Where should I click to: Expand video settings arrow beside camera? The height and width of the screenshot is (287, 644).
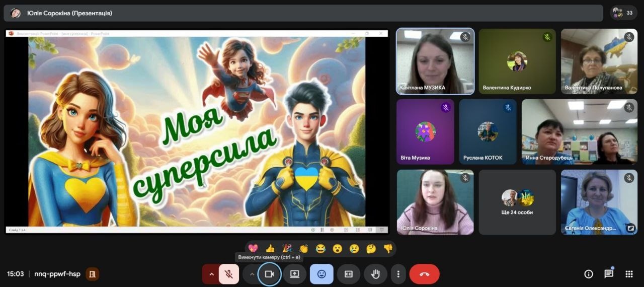252,274
